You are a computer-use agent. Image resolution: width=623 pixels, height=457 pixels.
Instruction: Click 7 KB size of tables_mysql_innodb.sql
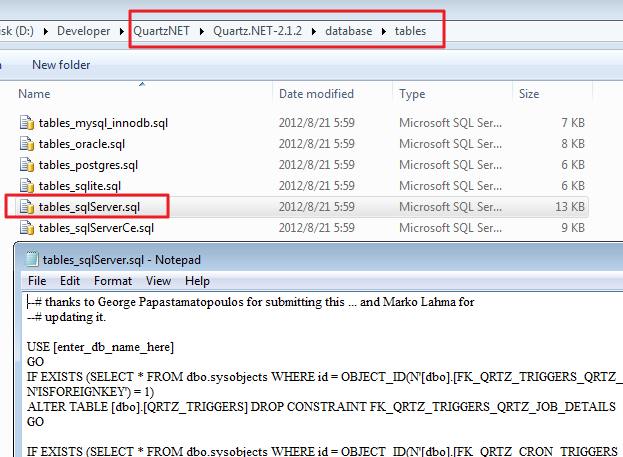(573, 123)
